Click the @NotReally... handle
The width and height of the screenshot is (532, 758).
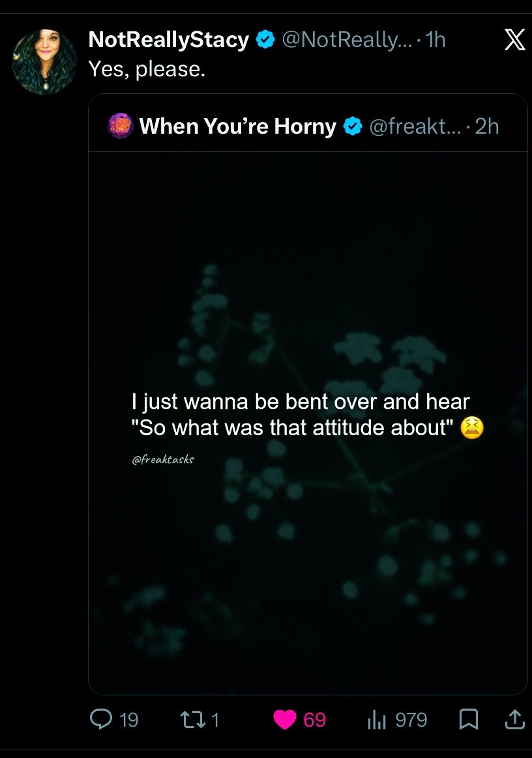(x=347, y=40)
